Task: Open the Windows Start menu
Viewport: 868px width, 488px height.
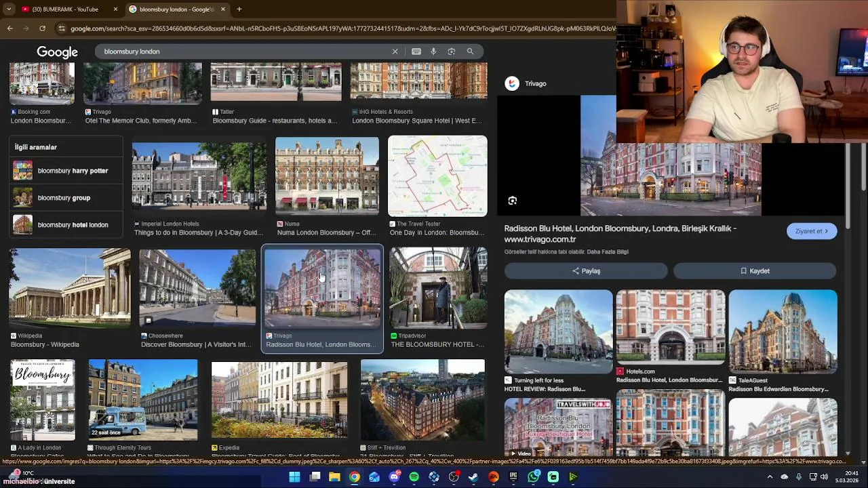Action: click(294, 477)
